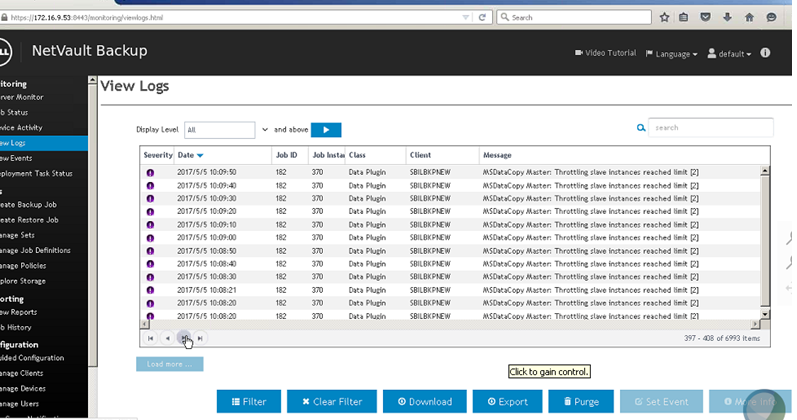Open Deployment Task Status in sidebar

(x=36, y=173)
